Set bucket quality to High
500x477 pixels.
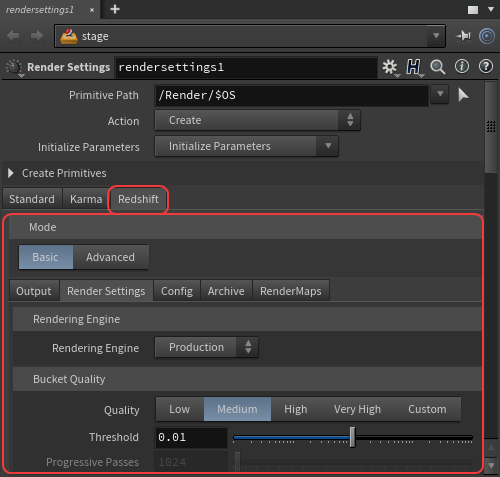click(x=296, y=409)
